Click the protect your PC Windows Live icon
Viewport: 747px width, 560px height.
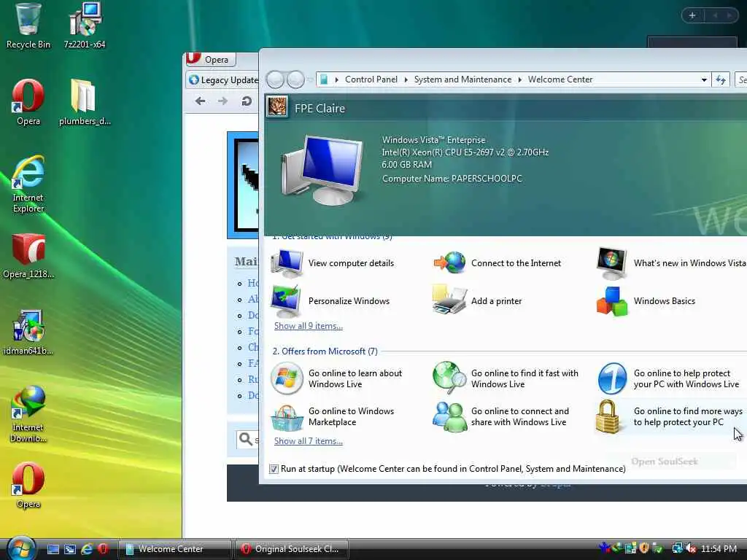tap(612, 378)
